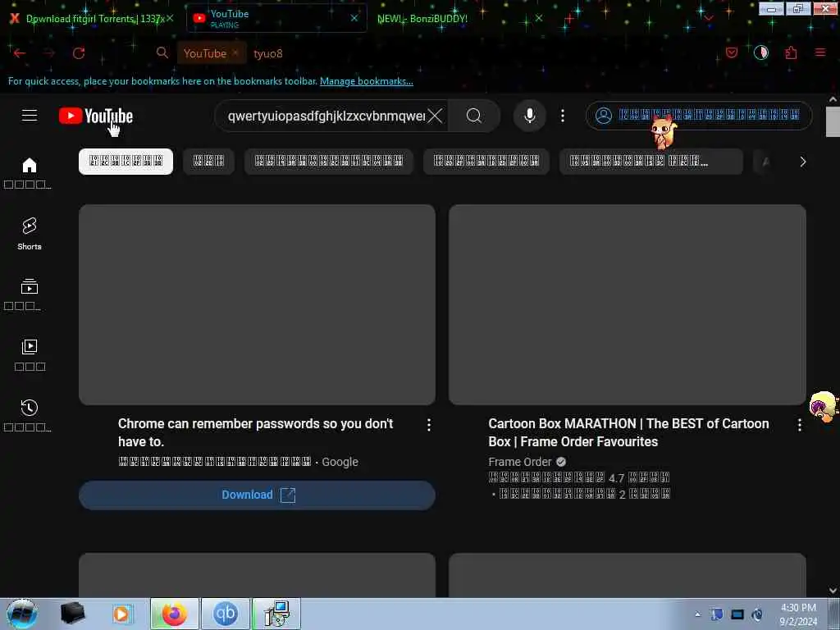Viewport: 840px width, 630px height.
Task: Click the Download ad button
Action: click(257, 495)
